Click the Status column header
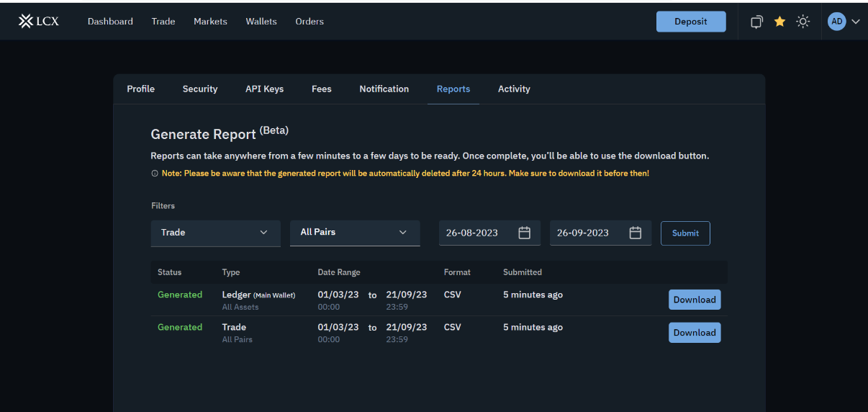This screenshot has height=412, width=868. [170, 272]
